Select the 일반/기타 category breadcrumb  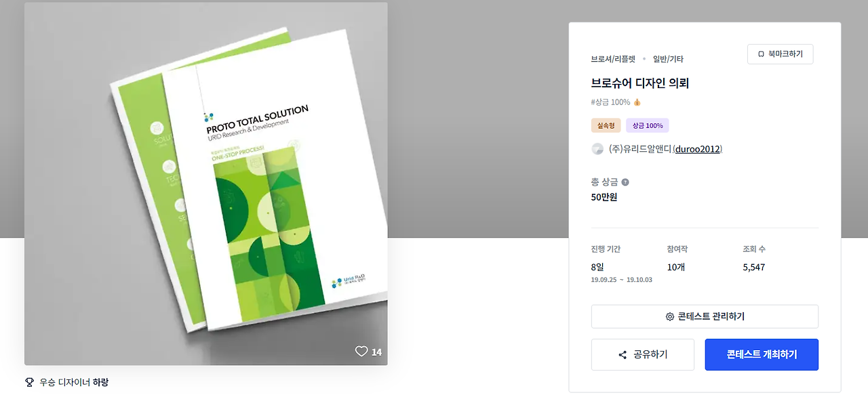[x=668, y=59]
